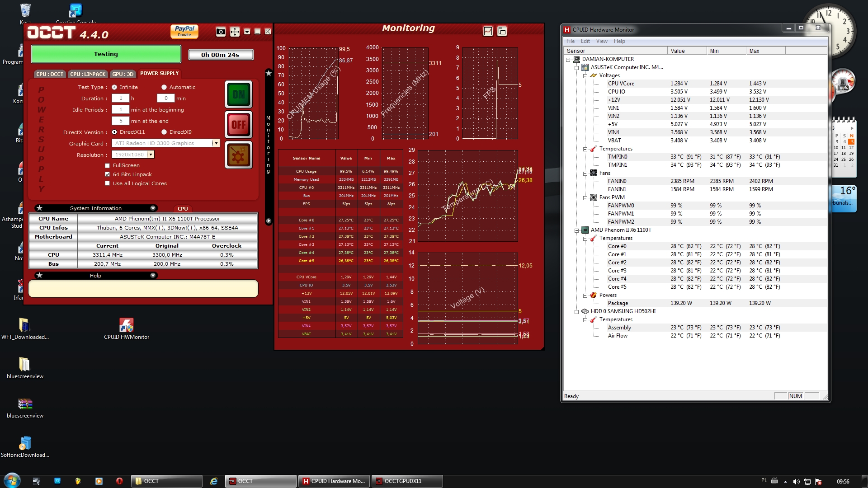
Task: Collapse the HDD 0 SAMSUNG node
Action: coord(577,312)
